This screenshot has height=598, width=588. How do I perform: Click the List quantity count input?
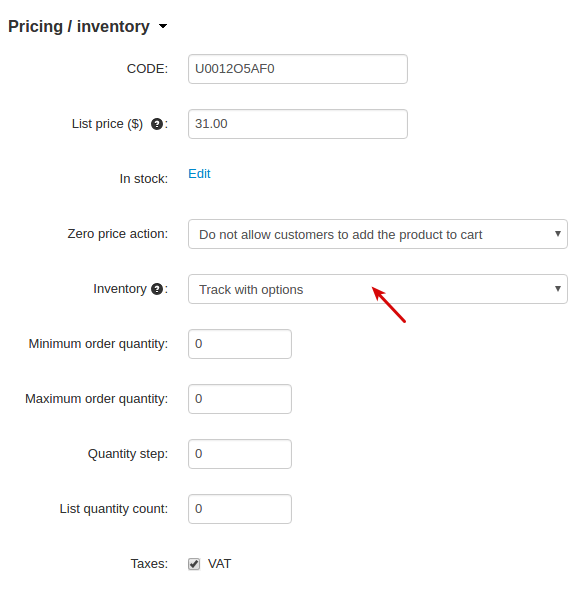tap(240, 509)
